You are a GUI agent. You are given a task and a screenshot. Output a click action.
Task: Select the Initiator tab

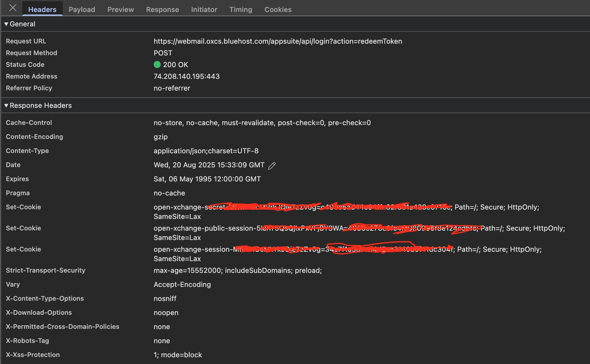(204, 9)
